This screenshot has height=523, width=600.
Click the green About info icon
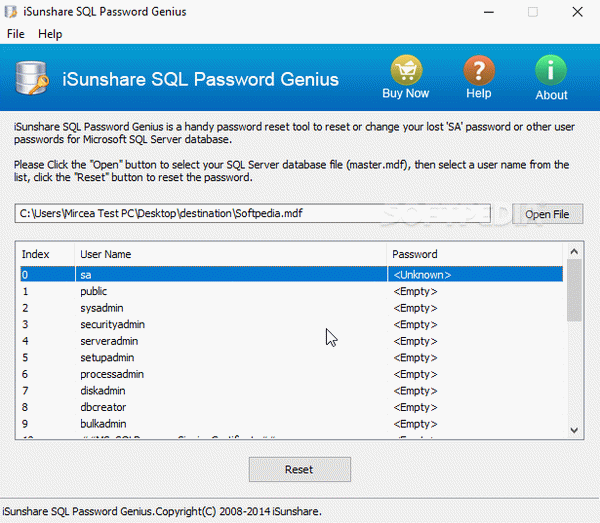(551, 70)
